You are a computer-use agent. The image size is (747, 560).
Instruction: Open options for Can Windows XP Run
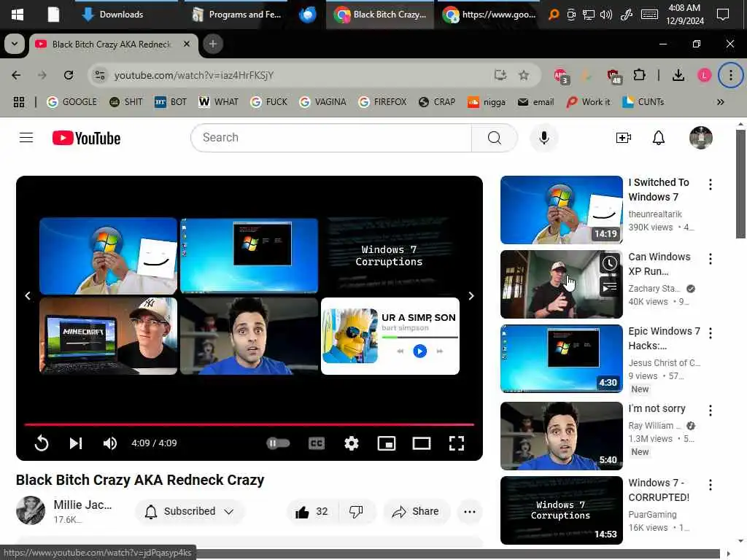click(x=711, y=259)
